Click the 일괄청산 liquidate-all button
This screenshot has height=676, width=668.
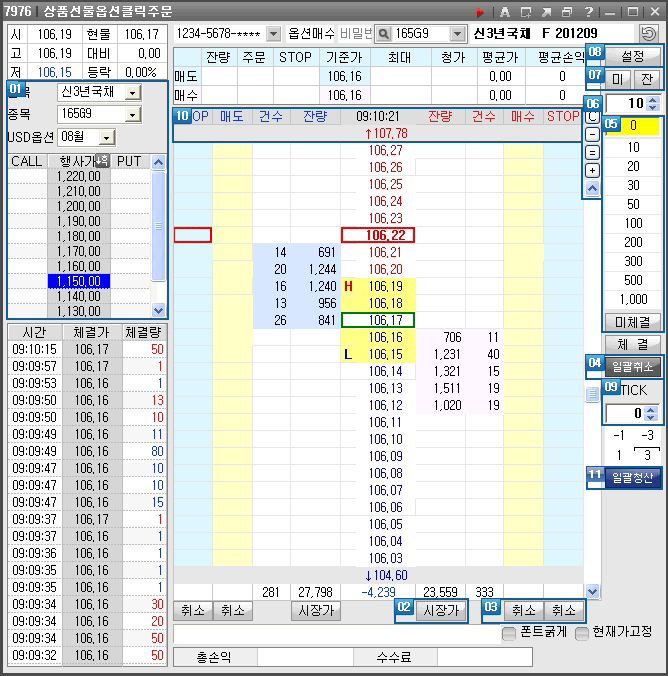tap(633, 478)
